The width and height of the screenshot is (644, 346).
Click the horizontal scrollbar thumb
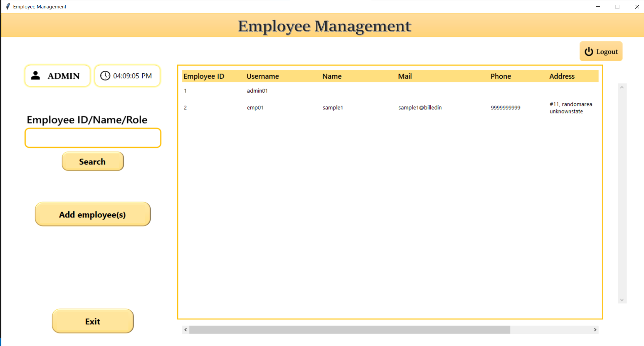(350, 330)
